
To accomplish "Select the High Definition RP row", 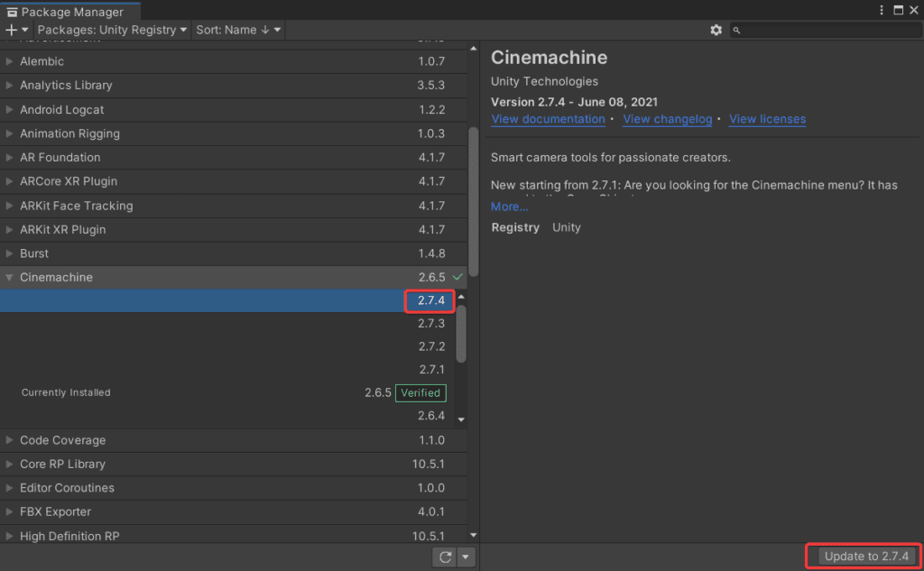I will [x=234, y=535].
